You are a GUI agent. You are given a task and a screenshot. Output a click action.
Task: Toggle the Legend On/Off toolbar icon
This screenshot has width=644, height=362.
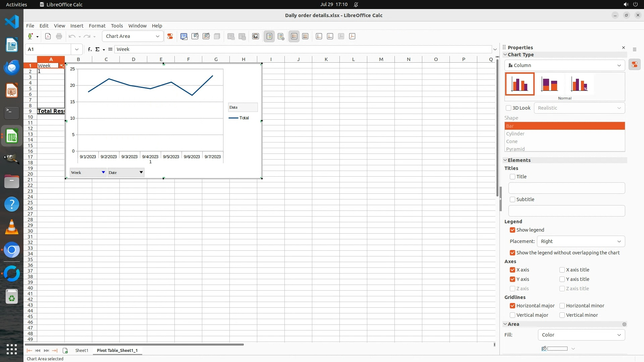pos(269,36)
